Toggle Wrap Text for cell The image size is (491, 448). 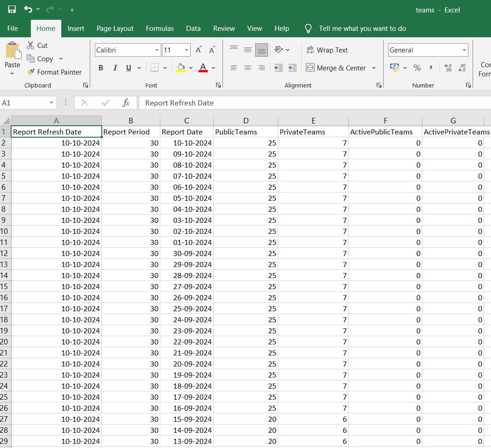[327, 50]
